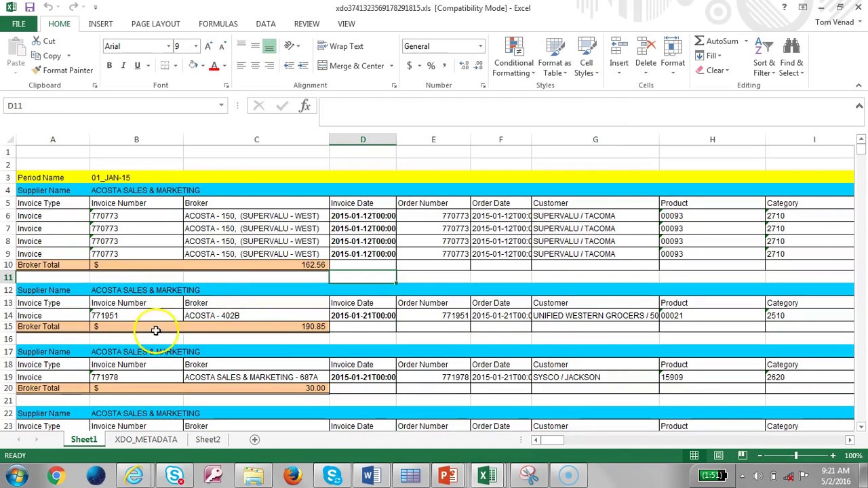Switch to Page Layout view icon in status bar
Screen dimensions: 868x488
(718, 455)
